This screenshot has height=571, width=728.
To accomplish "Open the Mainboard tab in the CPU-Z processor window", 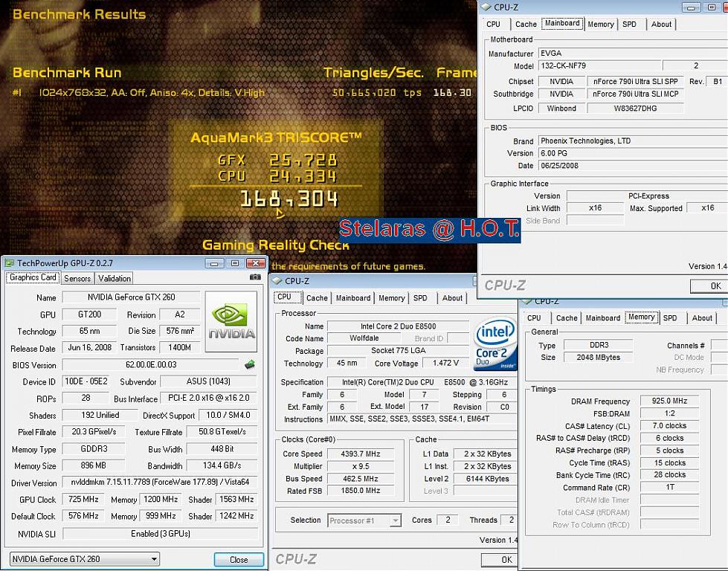I will pos(353,298).
